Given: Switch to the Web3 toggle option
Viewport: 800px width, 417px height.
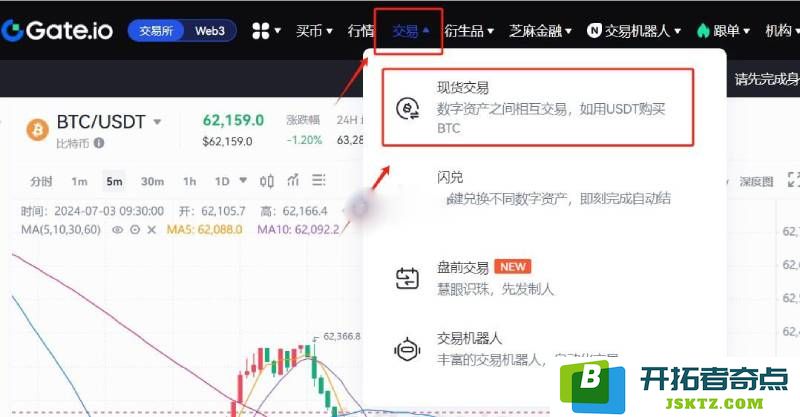Looking at the screenshot, I should (210, 31).
